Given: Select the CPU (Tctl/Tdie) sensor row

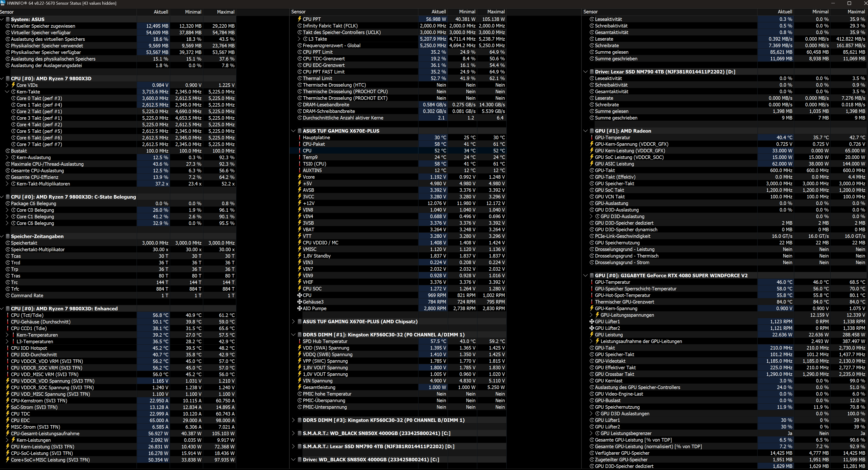Looking at the screenshot, I should [x=27, y=315].
